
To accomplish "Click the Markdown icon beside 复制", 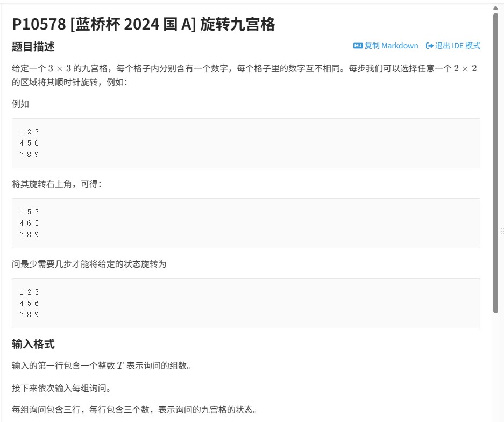I will click(x=358, y=46).
